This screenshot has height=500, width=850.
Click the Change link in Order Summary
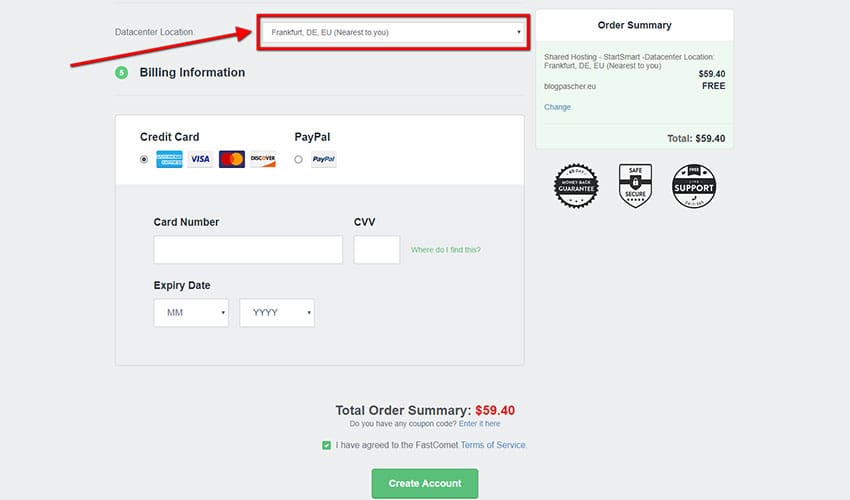click(557, 107)
